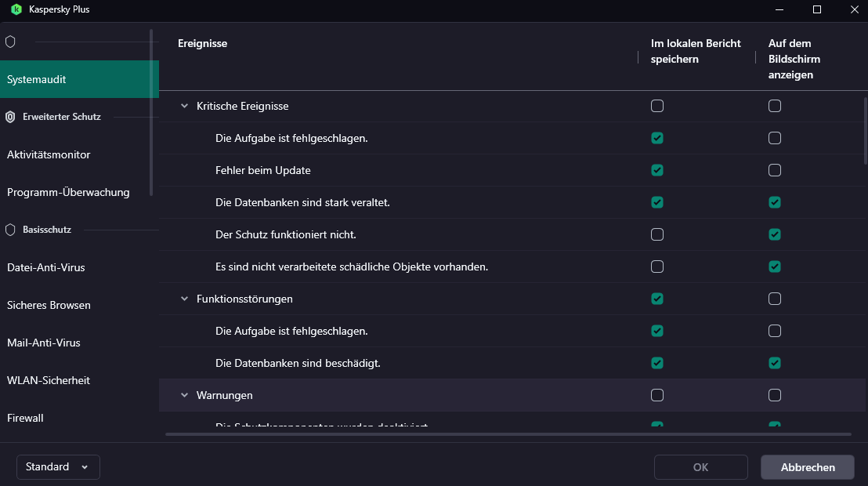Open Aktivitätsmonitor in the sidebar

49,154
